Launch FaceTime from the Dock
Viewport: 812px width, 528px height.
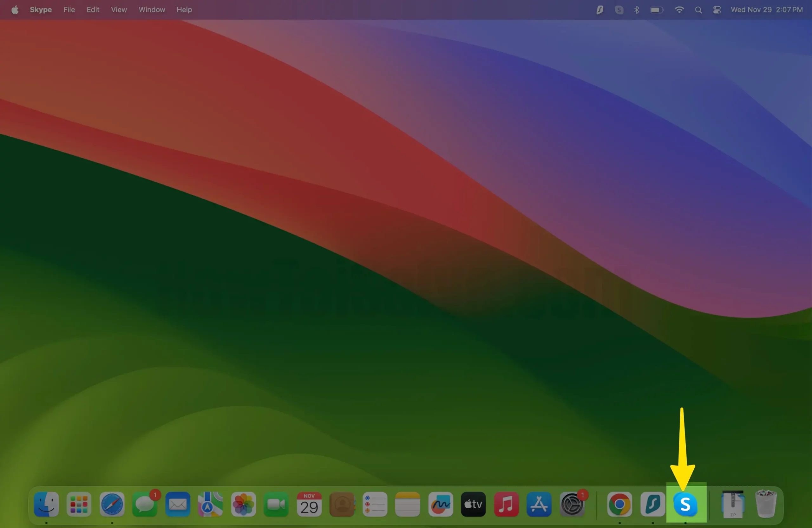click(x=276, y=504)
